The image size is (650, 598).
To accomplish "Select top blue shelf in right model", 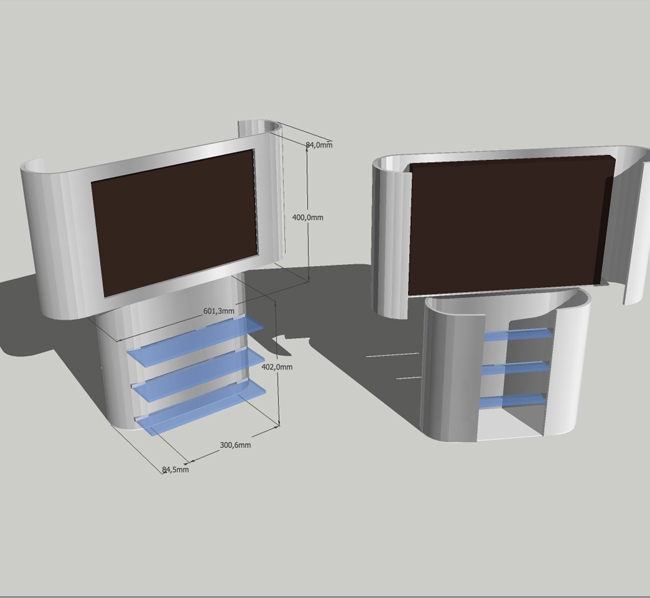I will click(517, 334).
